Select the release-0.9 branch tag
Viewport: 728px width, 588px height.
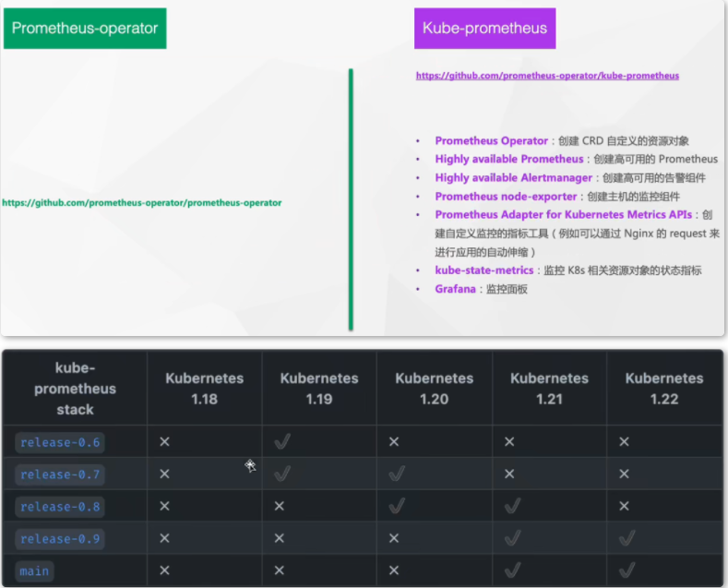tap(60, 539)
